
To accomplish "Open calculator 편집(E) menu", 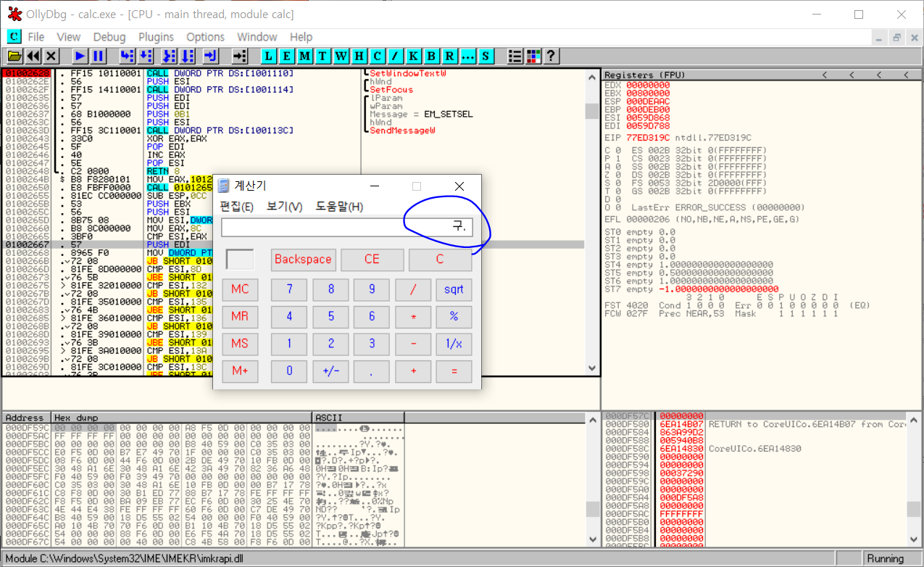I will [237, 207].
